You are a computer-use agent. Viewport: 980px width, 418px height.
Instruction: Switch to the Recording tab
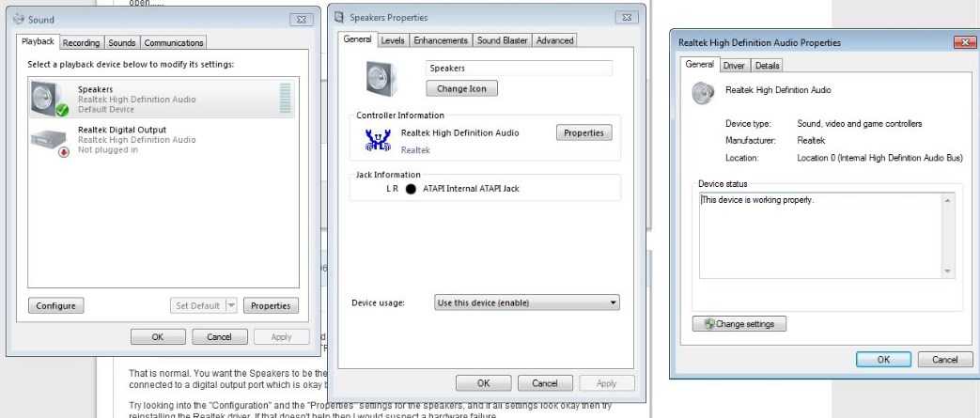[x=81, y=42]
